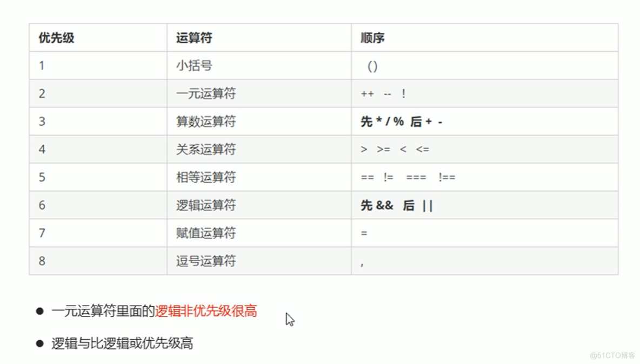Click the 先 && 后 || text
Image resolution: width=640 pixels, height=364 pixels.
click(x=396, y=205)
